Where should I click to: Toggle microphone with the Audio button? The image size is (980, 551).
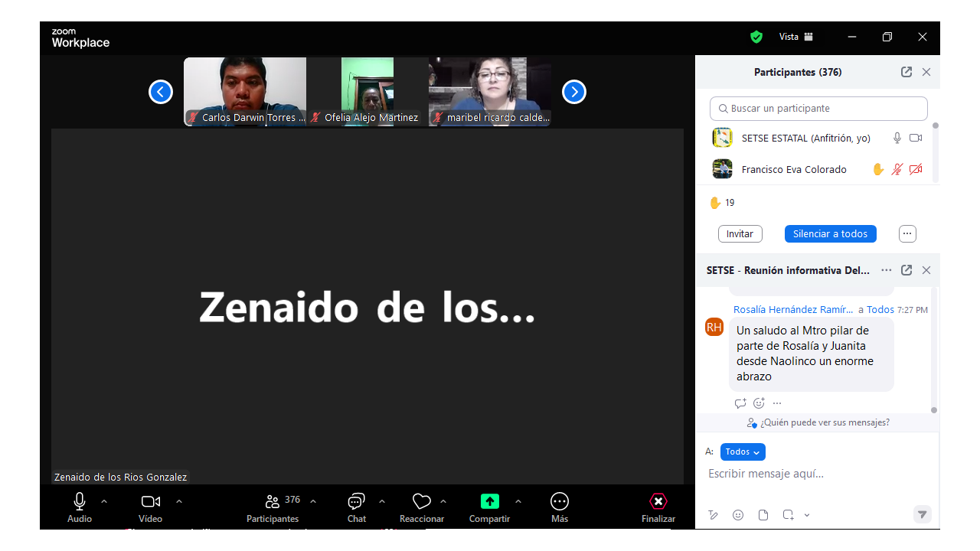80,502
